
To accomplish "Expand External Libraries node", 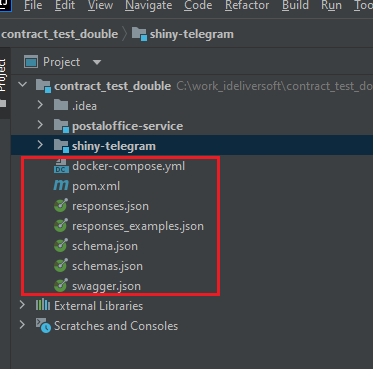I will tap(22, 305).
